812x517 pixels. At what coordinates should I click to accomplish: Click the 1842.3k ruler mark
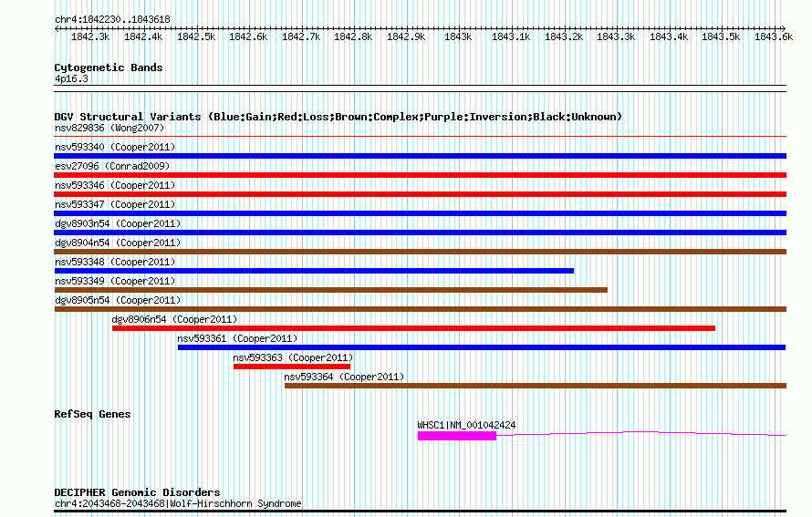tap(90, 36)
